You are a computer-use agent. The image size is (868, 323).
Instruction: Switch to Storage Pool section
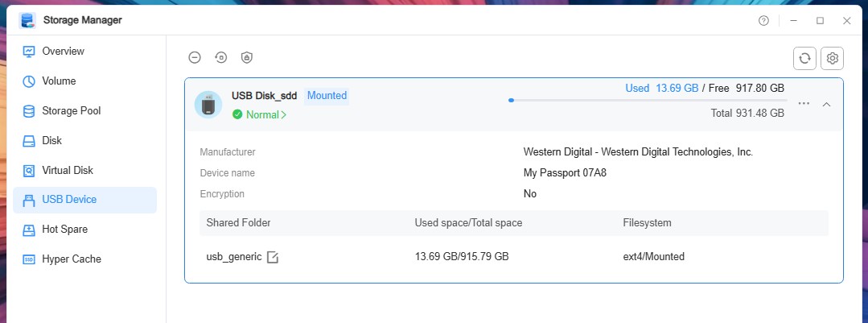[84, 111]
